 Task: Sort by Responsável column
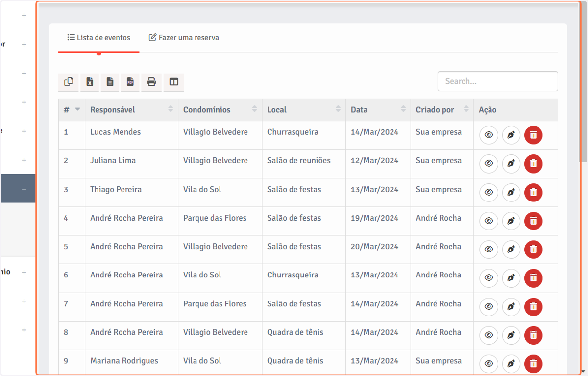[131, 110]
